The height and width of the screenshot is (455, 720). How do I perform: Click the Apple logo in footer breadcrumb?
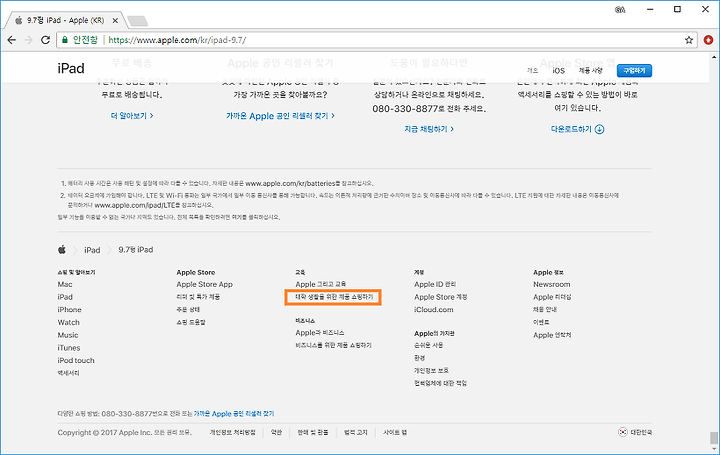62,249
